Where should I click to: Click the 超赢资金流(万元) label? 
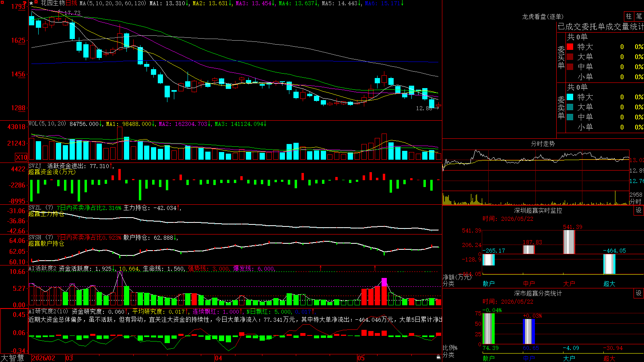point(52,172)
